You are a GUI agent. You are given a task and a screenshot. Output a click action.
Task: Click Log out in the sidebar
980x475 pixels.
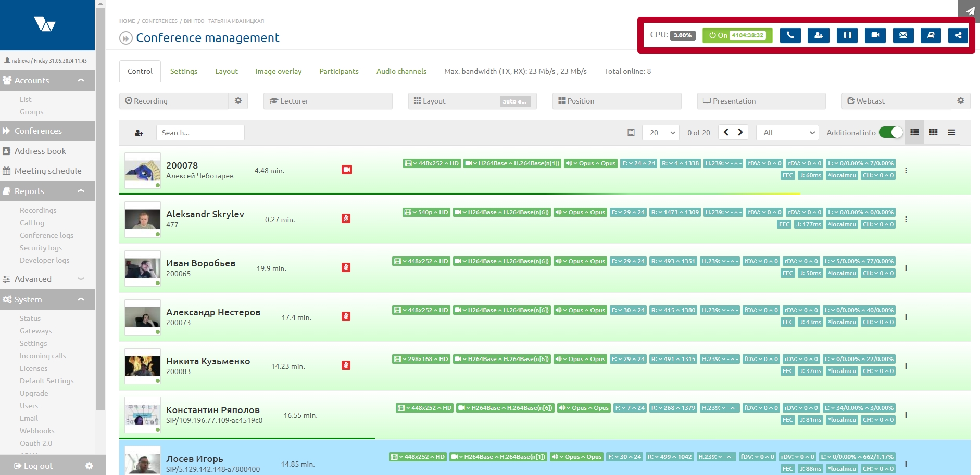click(34, 466)
